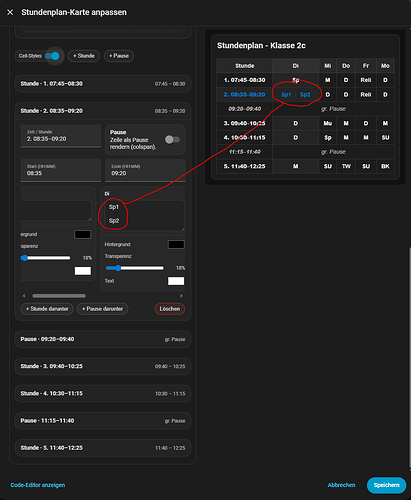Open Code-Editor anzeigen link
This screenshot has width=411, height=500.
point(38,485)
